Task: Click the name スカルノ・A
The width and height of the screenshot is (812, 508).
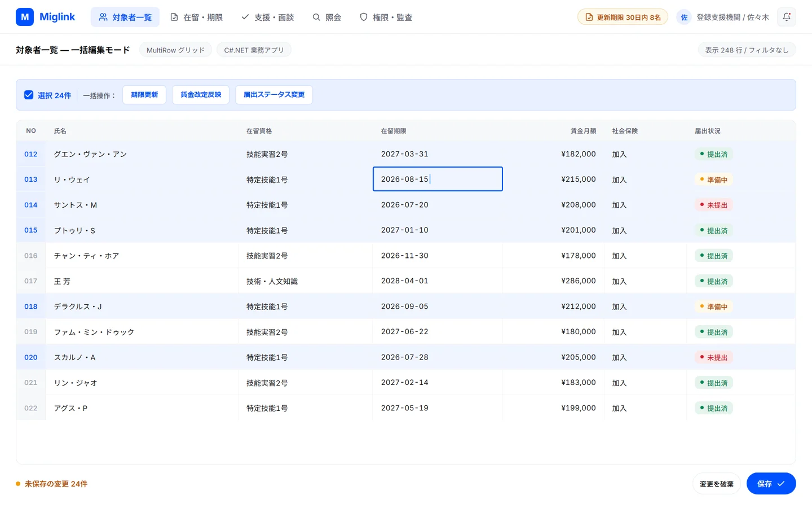Action: (74, 357)
